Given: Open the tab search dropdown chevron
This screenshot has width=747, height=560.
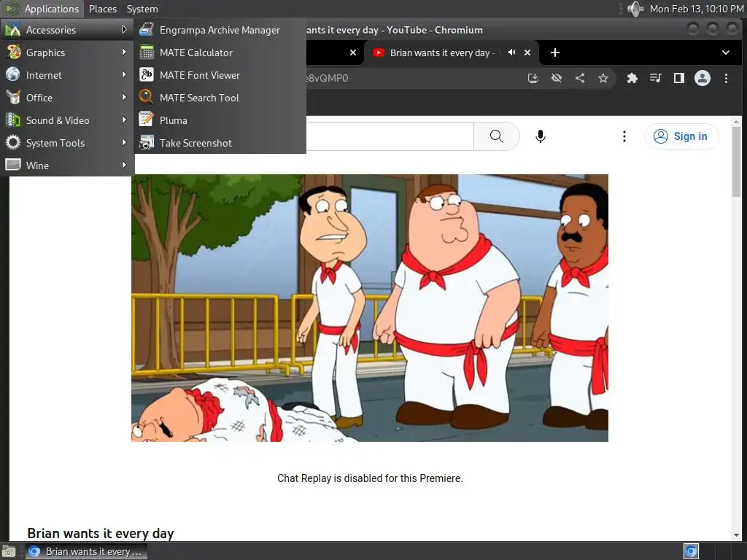Looking at the screenshot, I should [x=726, y=52].
